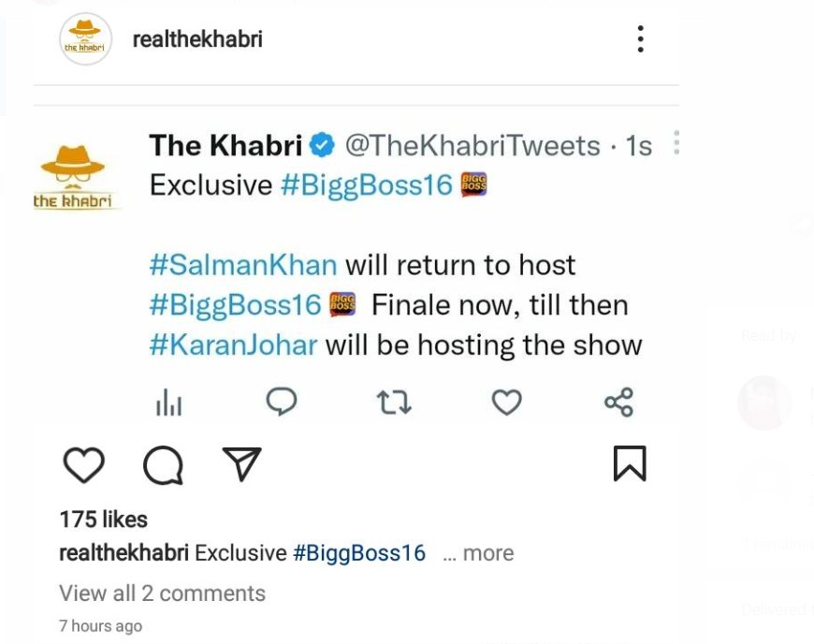
Task: Click the tweet's vertical three-dot menu
Action: coord(676,143)
